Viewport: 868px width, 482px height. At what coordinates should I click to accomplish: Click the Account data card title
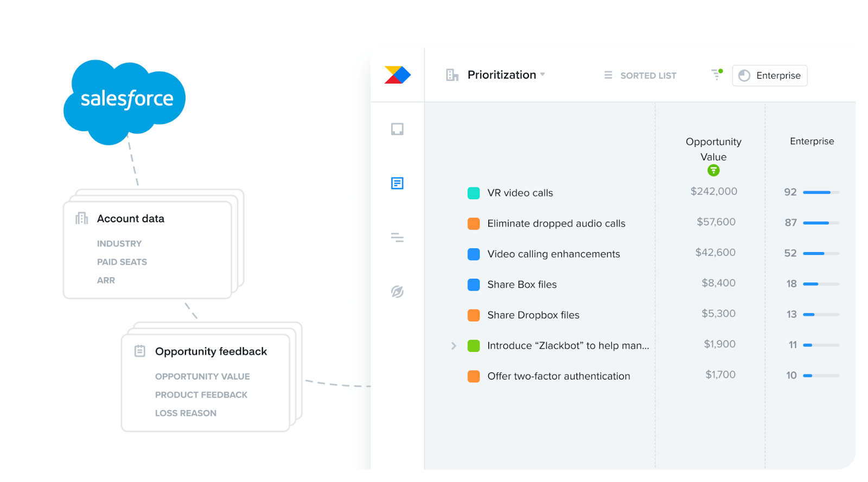click(131, 218)
